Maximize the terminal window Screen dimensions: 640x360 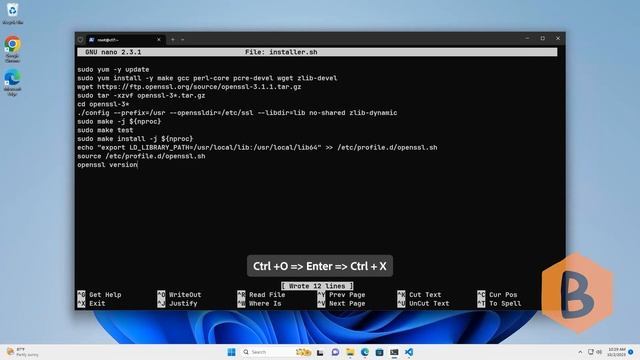click(x=542, y=38)
